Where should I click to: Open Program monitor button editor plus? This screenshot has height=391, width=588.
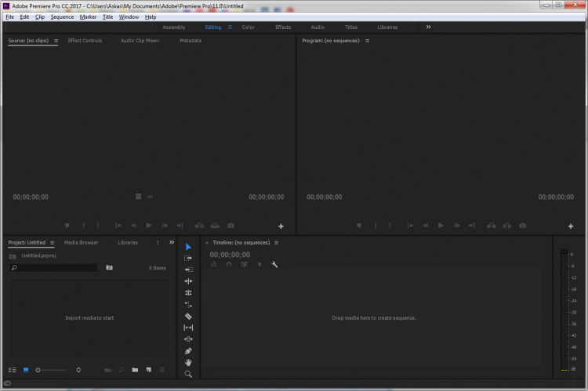[x=571, y=226]
